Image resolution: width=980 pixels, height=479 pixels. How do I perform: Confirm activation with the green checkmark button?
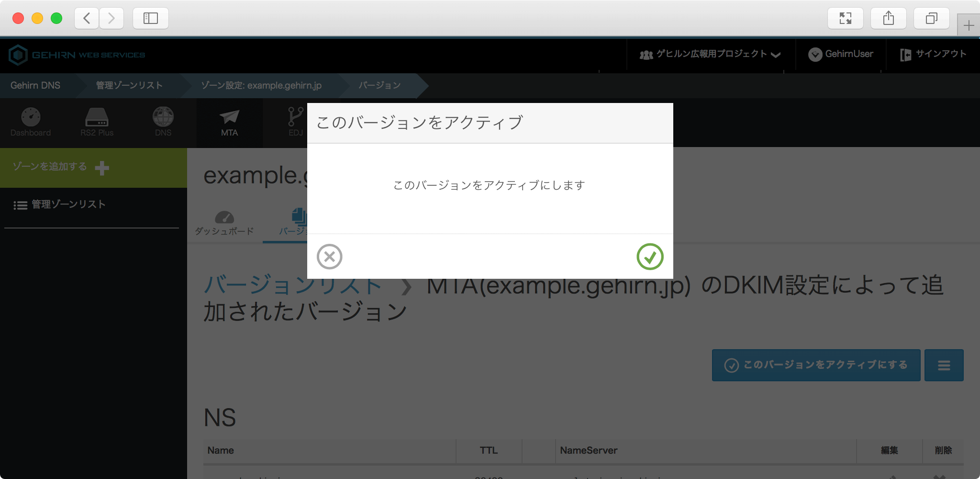650,257
